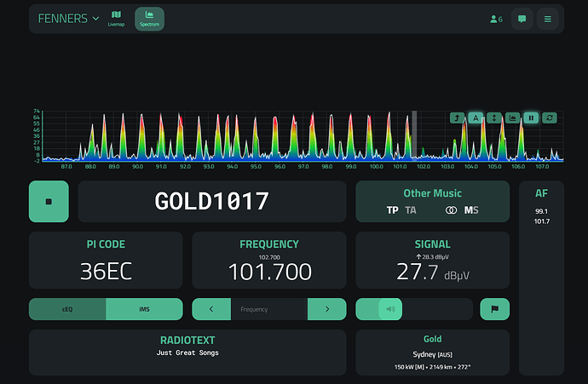Click the flag report button
The height and width of the screenshot is (384, 588).
tap(495, 309)
